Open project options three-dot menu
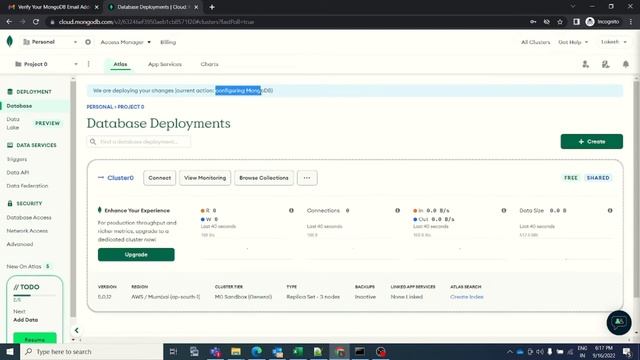The image size is (640, 360). click(x=89, y=64)
